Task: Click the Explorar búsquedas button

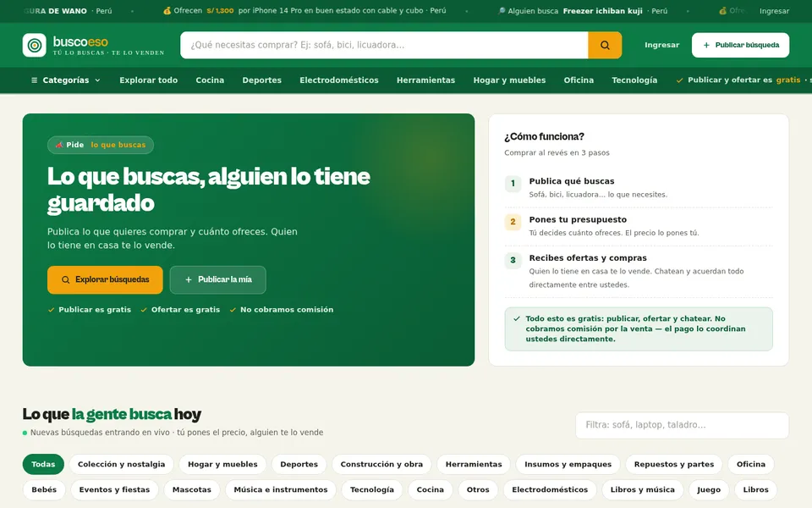Action: click(x=105, y=280)
